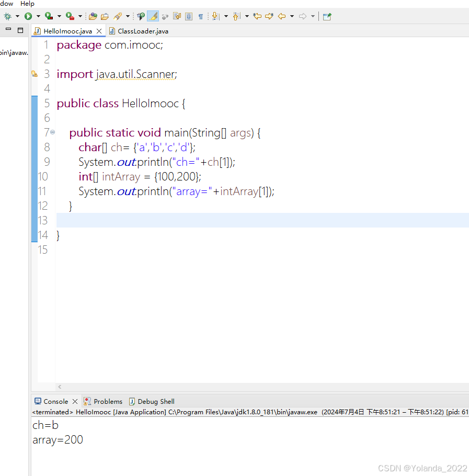Click the External Tools run icon
469x476 pixels.
click(70, 16)
